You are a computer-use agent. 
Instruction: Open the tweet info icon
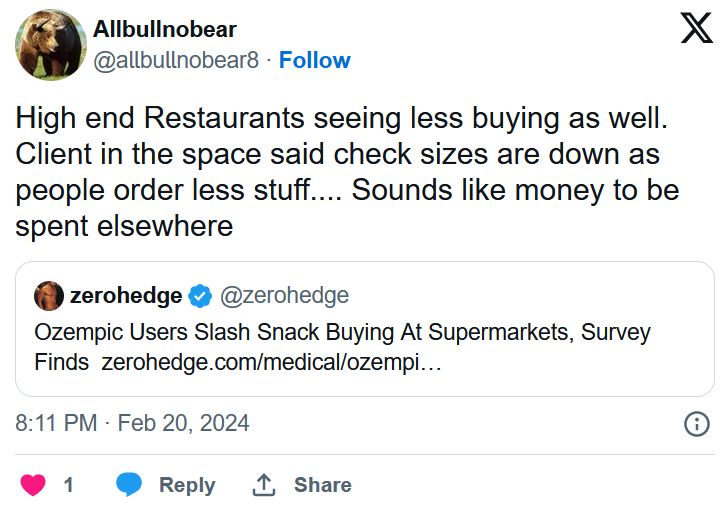pyautogui.click(x=696, y=424)
